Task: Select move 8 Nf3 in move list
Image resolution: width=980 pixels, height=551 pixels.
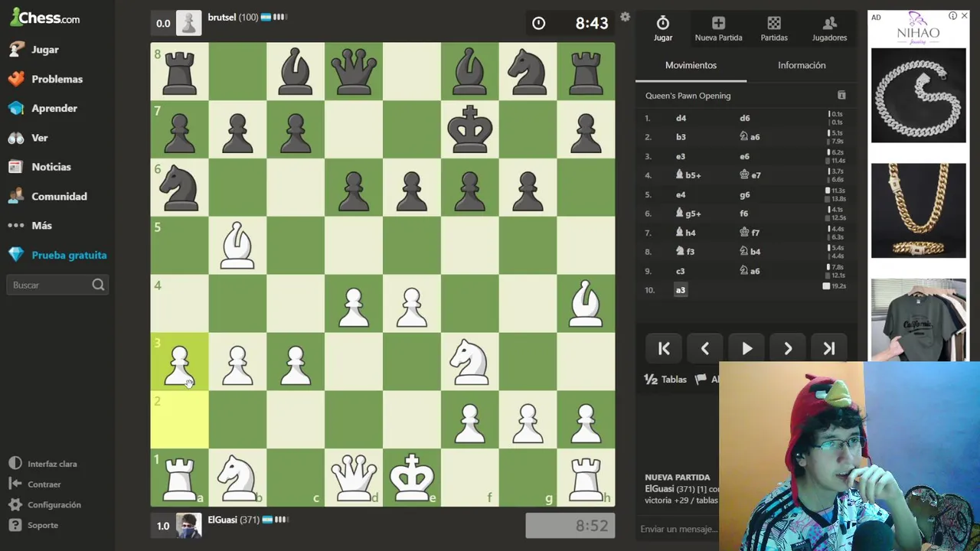Action: point(685,252)
